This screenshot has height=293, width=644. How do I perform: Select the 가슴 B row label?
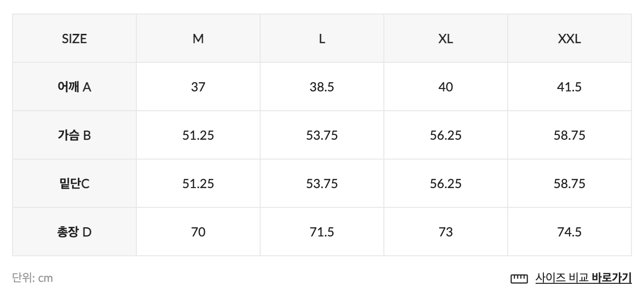[x=74, y=135]
